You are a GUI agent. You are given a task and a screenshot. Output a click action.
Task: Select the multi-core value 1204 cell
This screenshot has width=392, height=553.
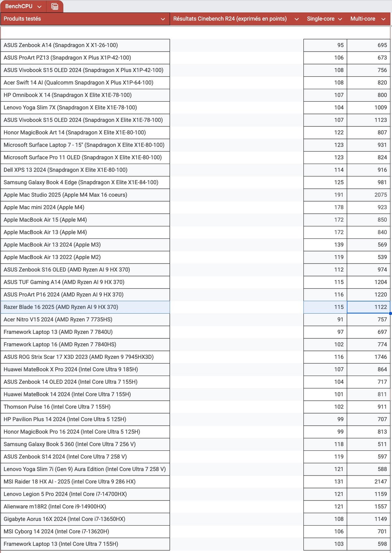[368, 282]
